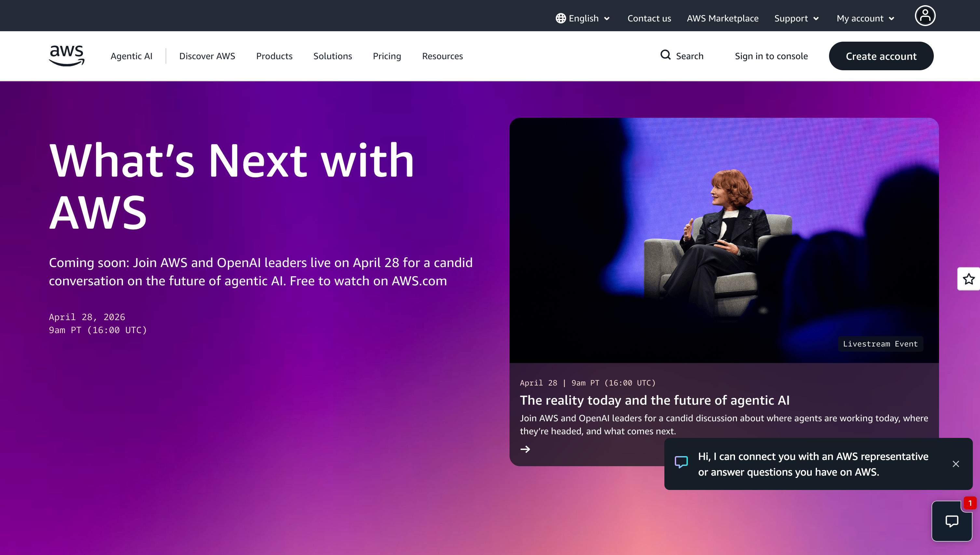Open the Solutions menu

(333, 56)
